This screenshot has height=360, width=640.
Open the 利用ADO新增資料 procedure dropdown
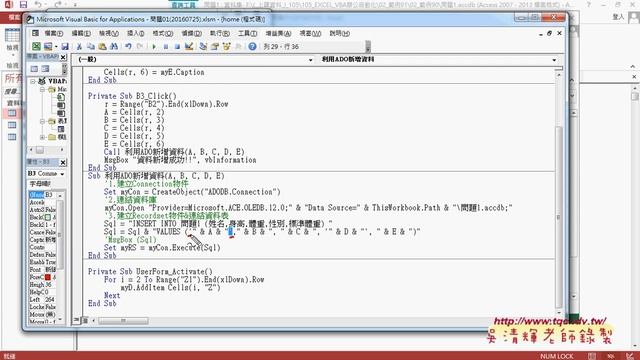(x=554, y=60)
